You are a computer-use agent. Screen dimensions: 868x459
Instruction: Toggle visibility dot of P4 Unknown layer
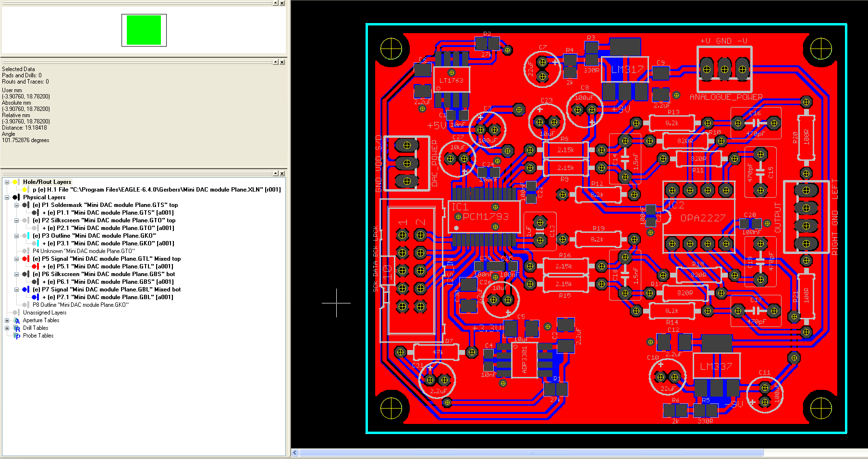[24, 251]
